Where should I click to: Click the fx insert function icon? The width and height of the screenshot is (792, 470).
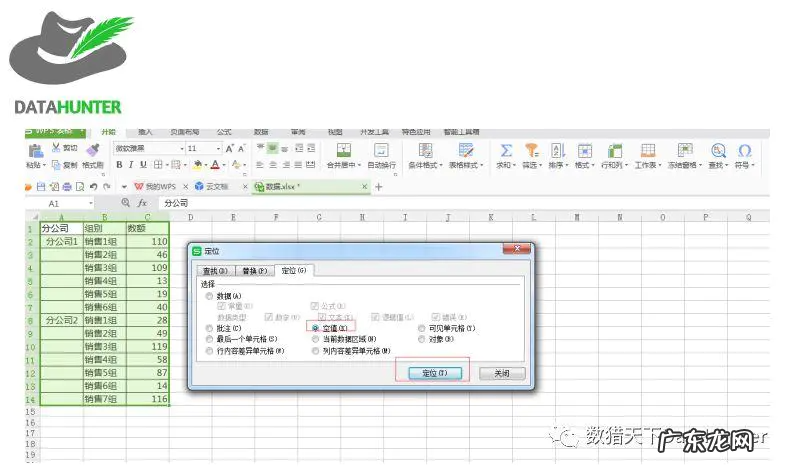click(142, 203)
